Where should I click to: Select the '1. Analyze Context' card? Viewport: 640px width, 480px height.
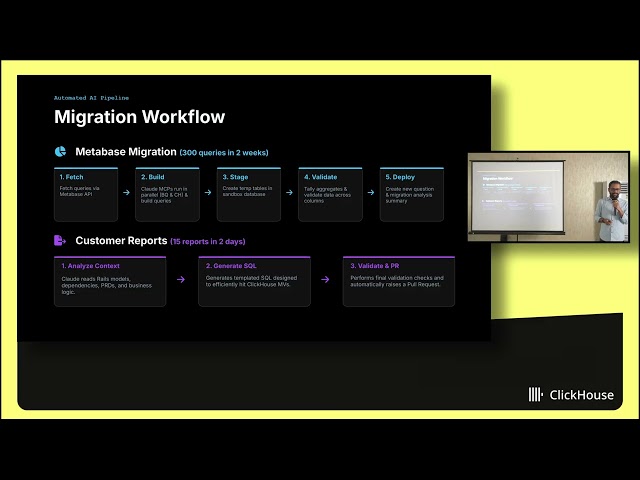click(110, 281)
